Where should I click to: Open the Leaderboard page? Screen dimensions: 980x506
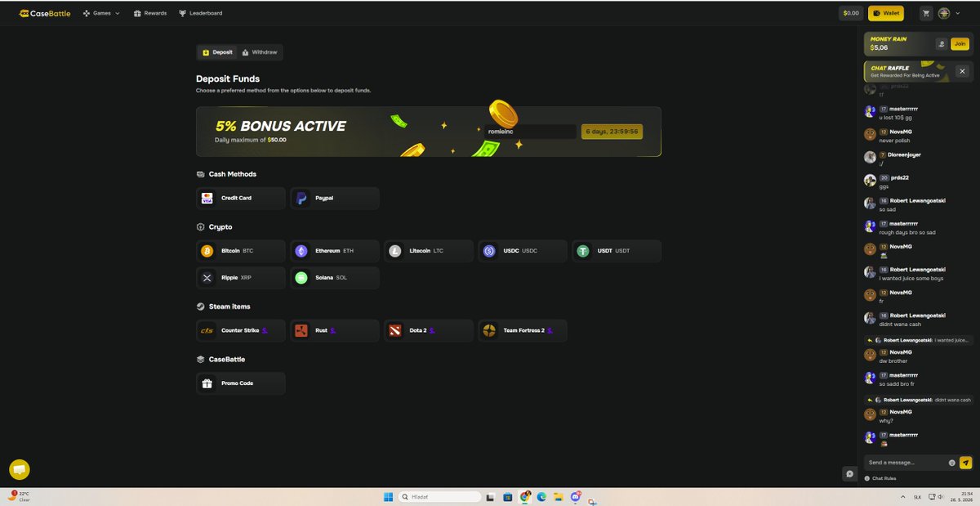tap(200, 13)
